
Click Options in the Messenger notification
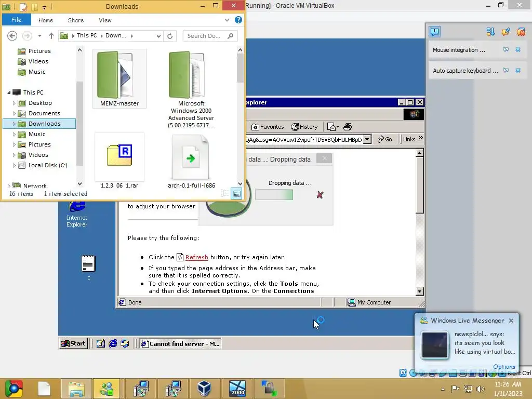point(504,367)
